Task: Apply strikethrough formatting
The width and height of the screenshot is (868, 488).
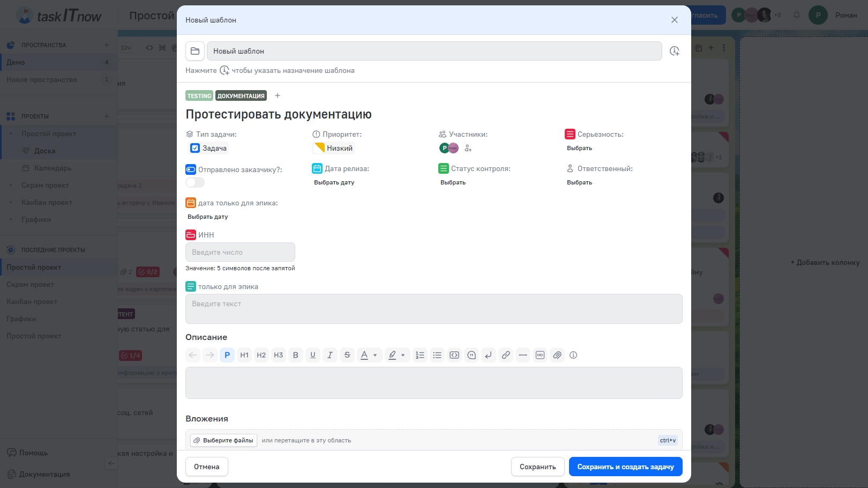Action: click(347, 355)
